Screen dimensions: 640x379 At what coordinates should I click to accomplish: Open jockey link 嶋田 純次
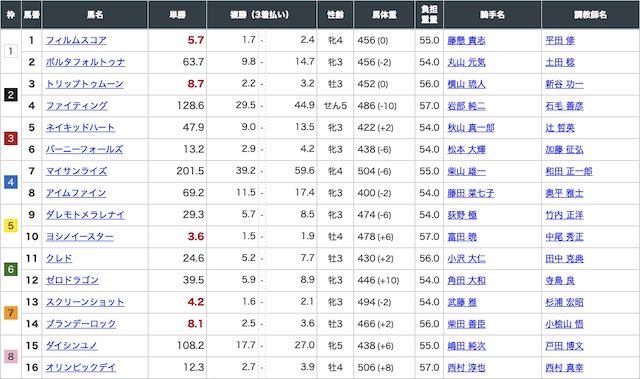[467, 346]
